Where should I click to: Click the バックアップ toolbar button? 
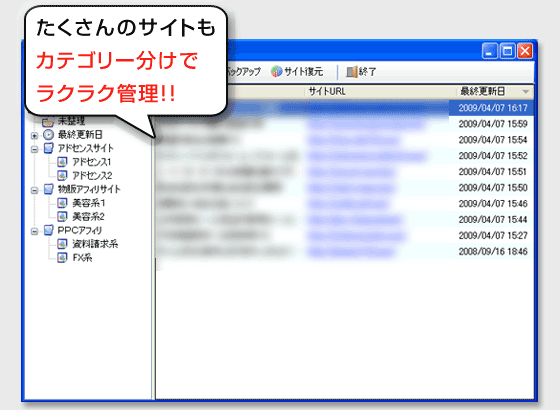coord(244,71)
